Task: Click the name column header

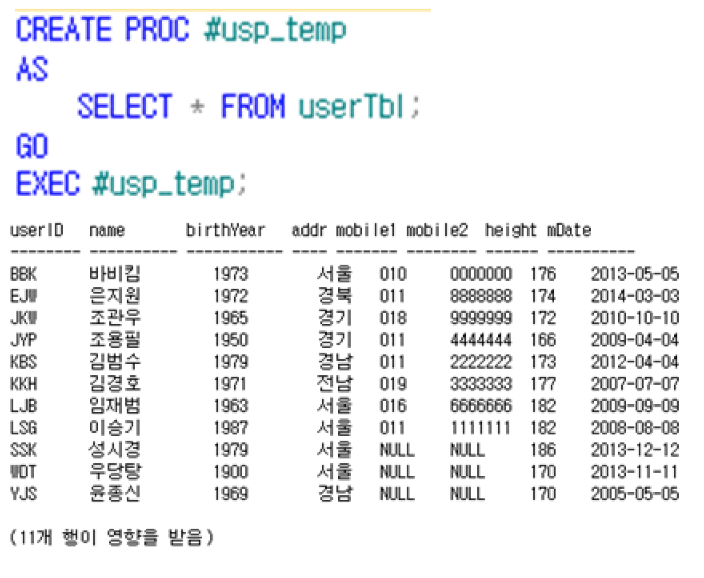Action: coord(107,230)
